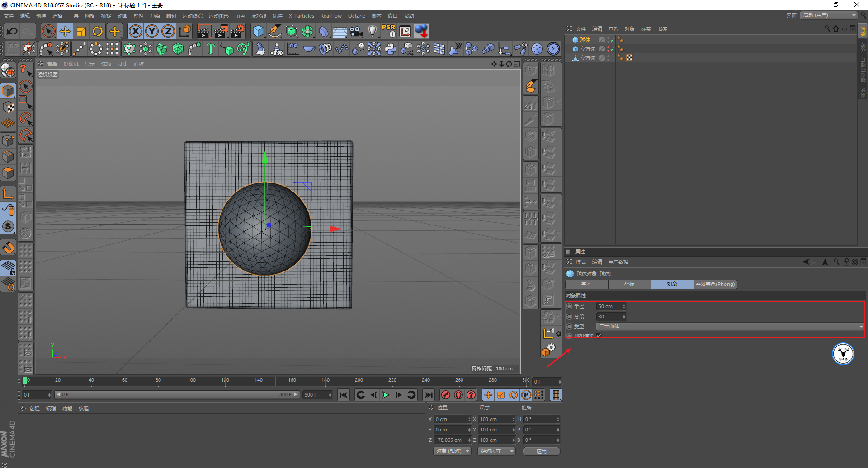Open the 界面 layout dropdown 启动(用户)

(829, 15)
